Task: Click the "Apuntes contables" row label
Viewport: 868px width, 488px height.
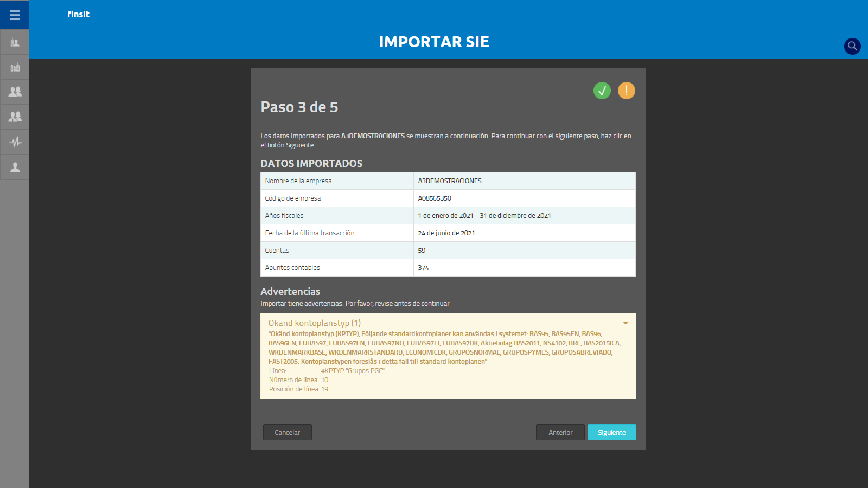Action: tap(292, 268)
